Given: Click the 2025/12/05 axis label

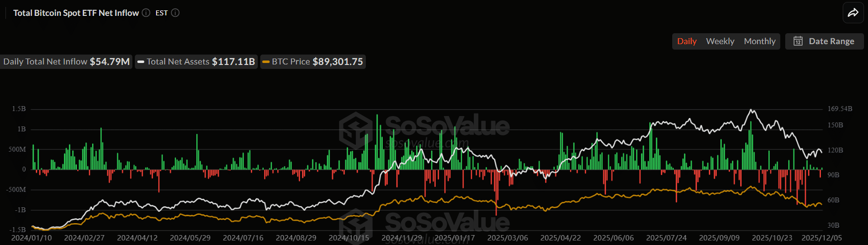Looking at the screenshot, I should [x=822, y=238].
